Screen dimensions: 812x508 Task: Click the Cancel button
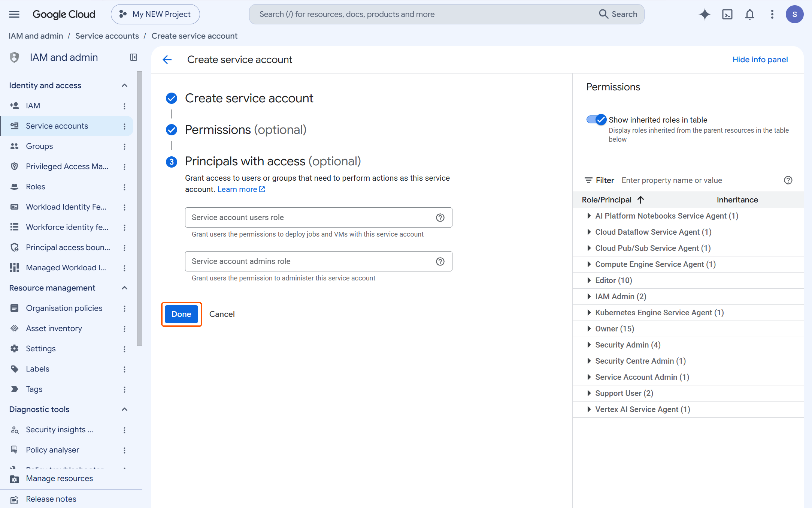tap(222, 314)
